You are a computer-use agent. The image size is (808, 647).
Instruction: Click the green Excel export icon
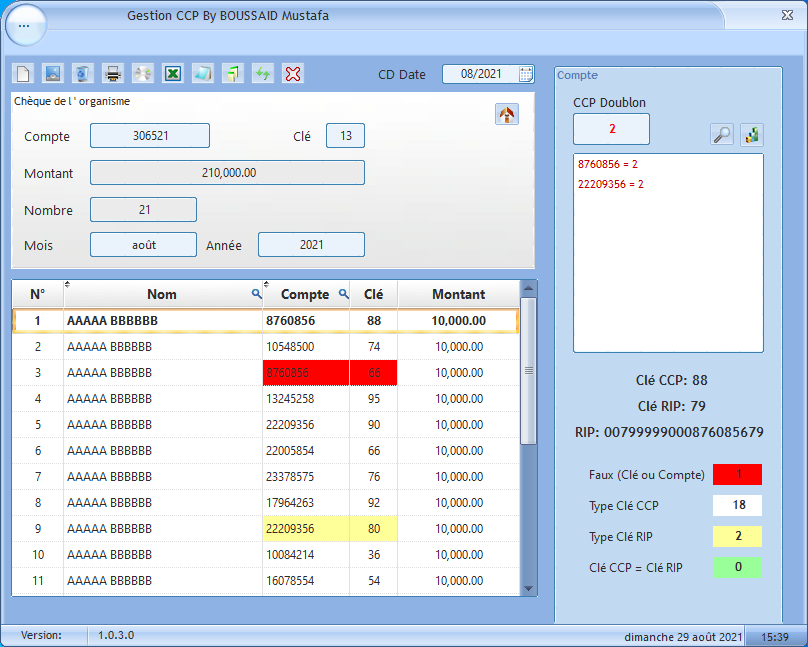pos(173,73)
